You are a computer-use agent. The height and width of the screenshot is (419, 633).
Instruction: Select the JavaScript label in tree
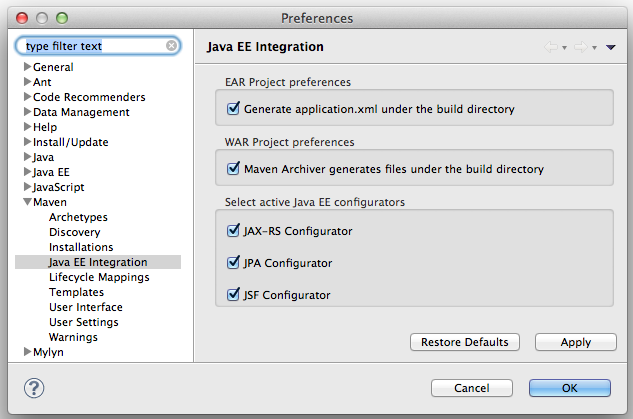click(59, 187)
